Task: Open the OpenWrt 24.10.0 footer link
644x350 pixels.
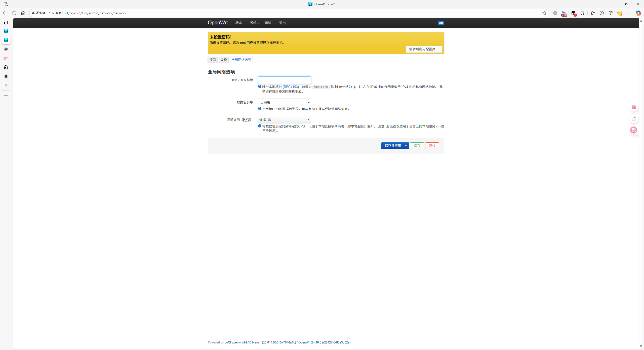Action: (324, 342)
